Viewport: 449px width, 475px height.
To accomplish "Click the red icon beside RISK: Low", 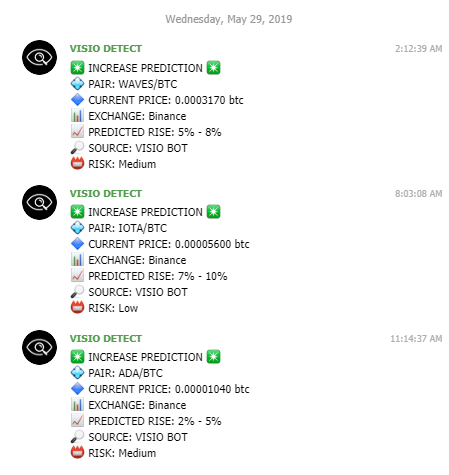I will click(77, 307).
